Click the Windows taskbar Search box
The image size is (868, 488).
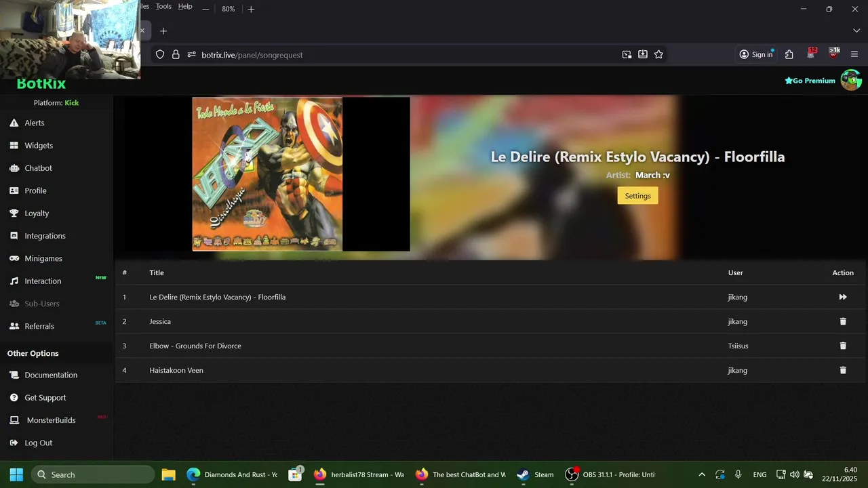coord(93,474)
